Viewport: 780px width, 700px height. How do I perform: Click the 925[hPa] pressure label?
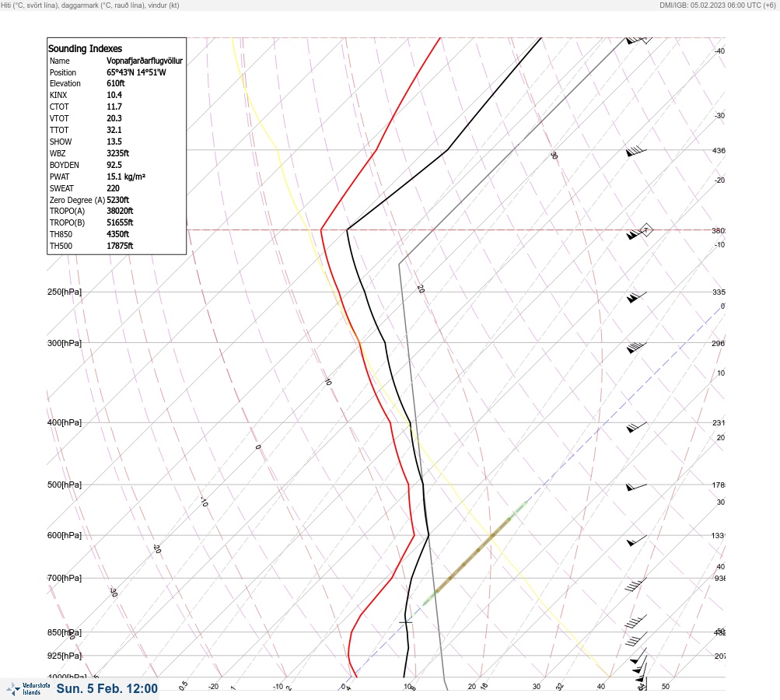coord(65,656)
